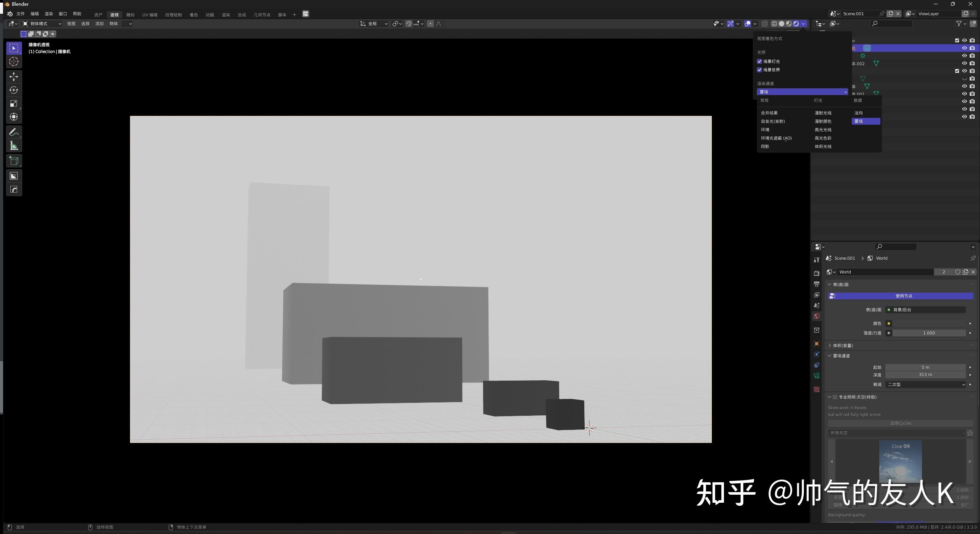Select the Annotate tool
This screenshot has height=534, width=980.
tap(14, 132)
